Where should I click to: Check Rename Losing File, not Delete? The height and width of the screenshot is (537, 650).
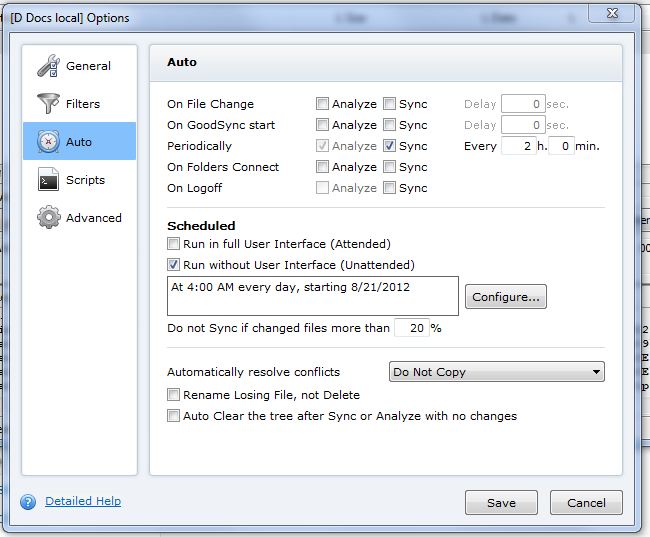tap(173, 394)
